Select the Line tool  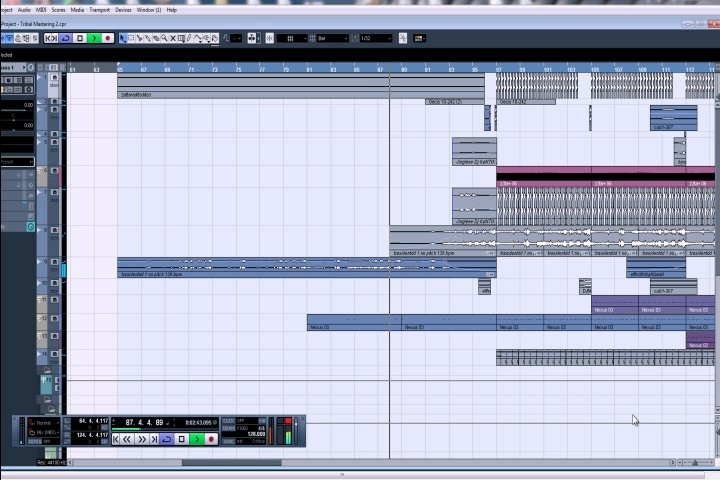pos(198,39)
